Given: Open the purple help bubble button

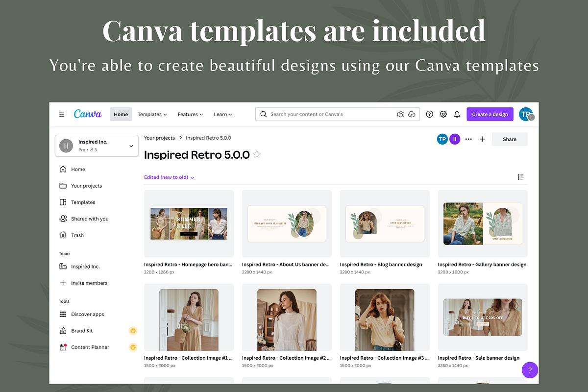Looking at the screenshot, I should (530, 370).
